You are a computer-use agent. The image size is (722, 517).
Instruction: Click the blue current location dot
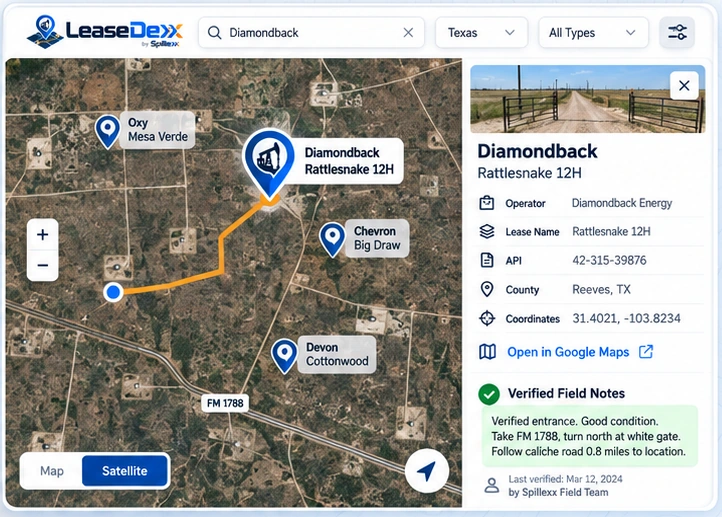[x=113, y=292]
